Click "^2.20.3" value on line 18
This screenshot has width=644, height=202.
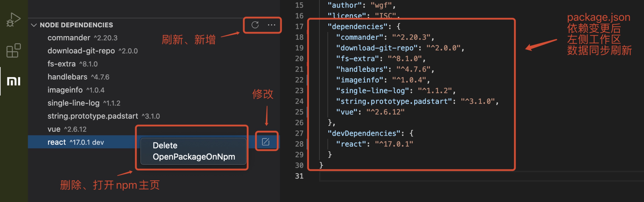click(411, 37)
